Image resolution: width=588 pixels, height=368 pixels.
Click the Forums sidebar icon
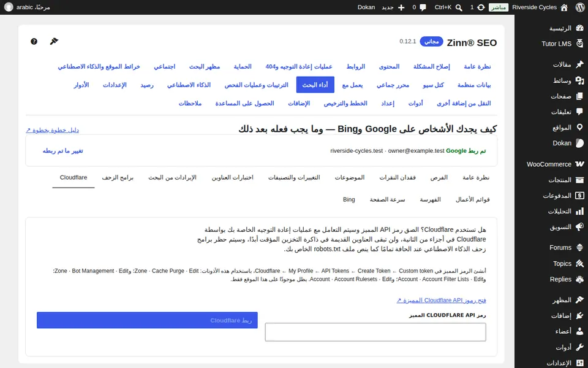point(580,247)
